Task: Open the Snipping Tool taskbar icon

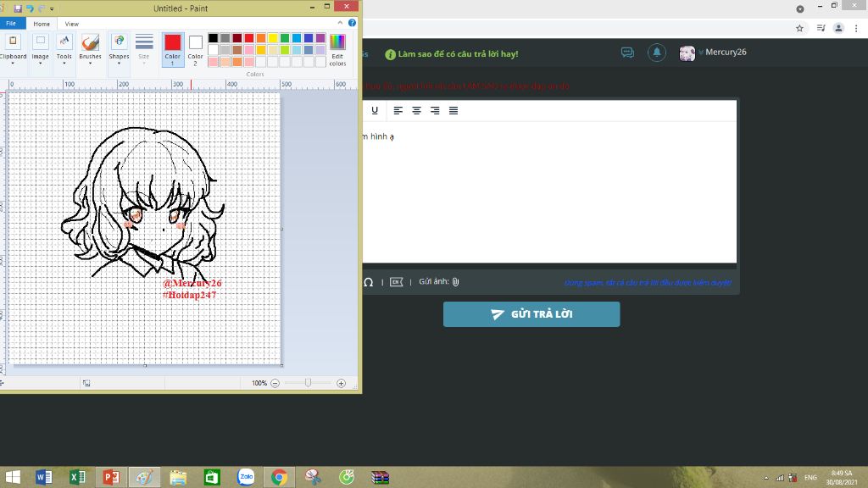Action: pos(313,477)
